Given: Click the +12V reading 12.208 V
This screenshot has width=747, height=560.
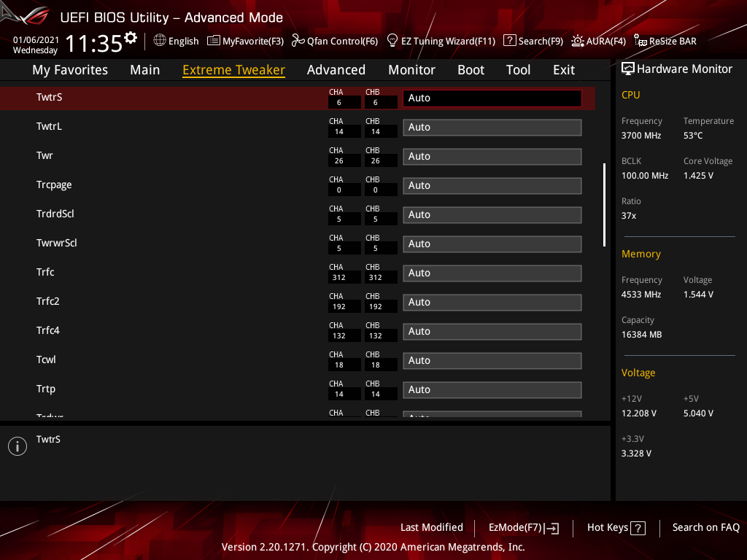Looking at the screenshot, I should click(x=639, y=413).
